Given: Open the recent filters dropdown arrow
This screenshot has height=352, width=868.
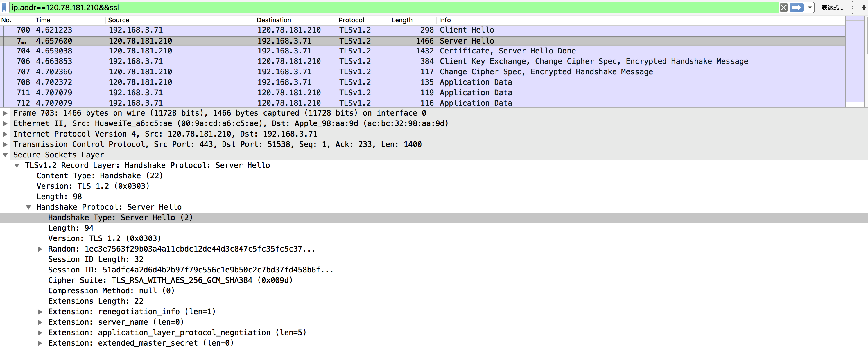Looking at the screenshot, I should click(809, 8).
